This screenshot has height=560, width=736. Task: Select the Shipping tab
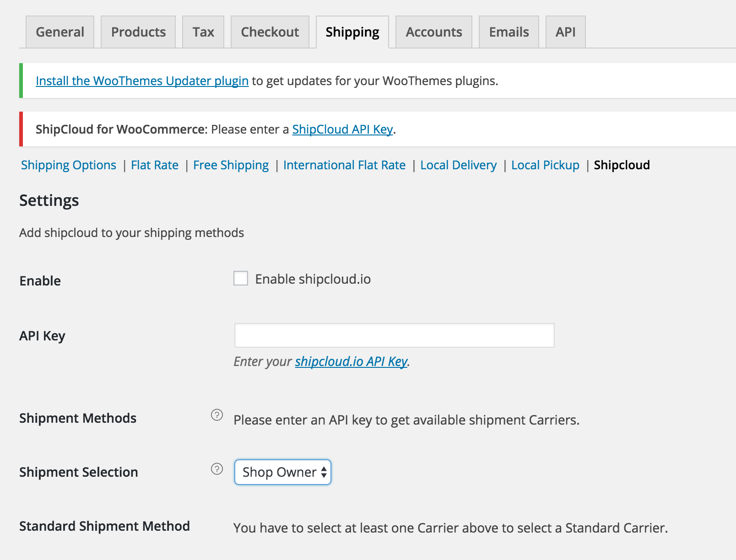(x=352, y=32)
